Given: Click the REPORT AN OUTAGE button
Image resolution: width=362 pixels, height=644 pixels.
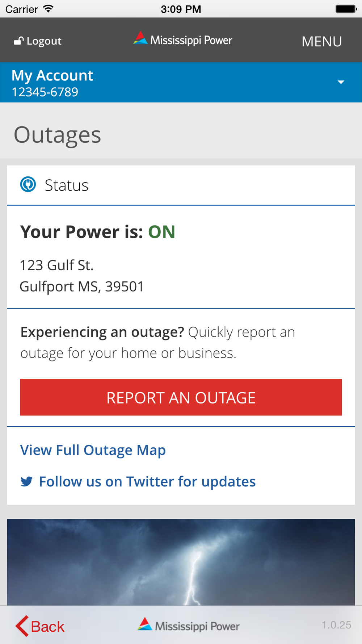Looking at the screenshot, I should [181, 397].
